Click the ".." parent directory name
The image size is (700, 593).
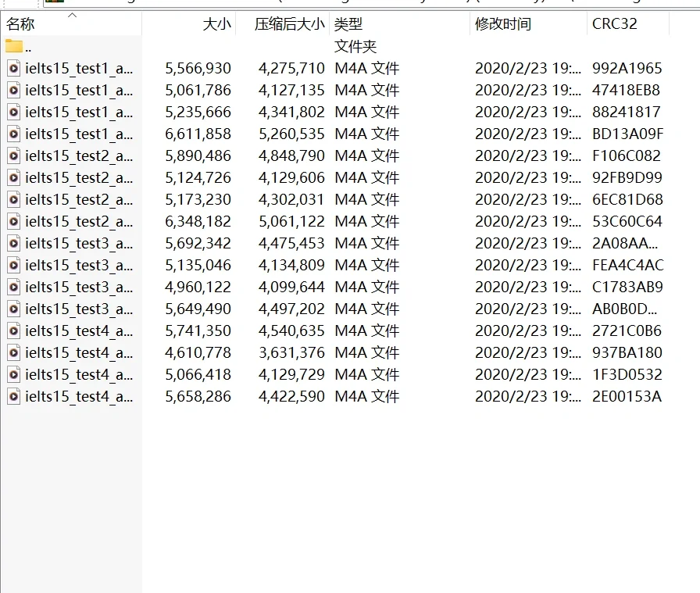coord(28,50)
